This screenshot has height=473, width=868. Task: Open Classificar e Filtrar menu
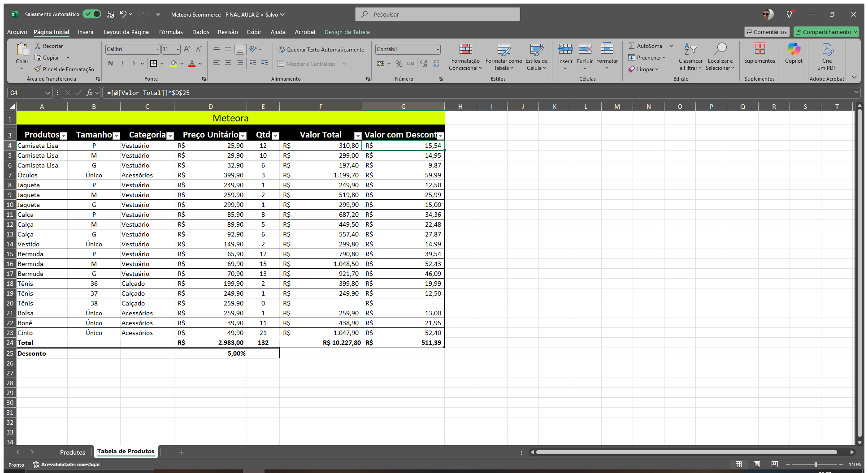(690, 57)
